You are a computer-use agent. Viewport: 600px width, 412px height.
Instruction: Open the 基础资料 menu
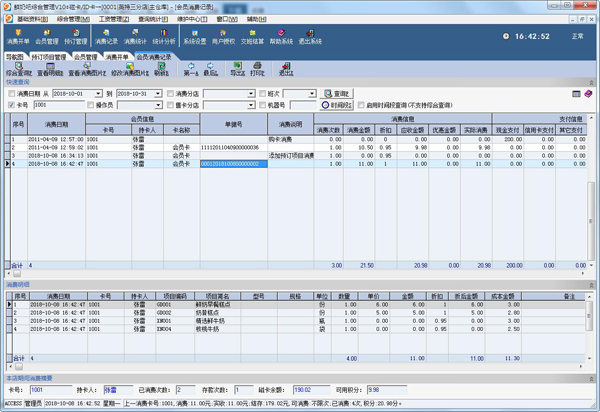[28, 18]
